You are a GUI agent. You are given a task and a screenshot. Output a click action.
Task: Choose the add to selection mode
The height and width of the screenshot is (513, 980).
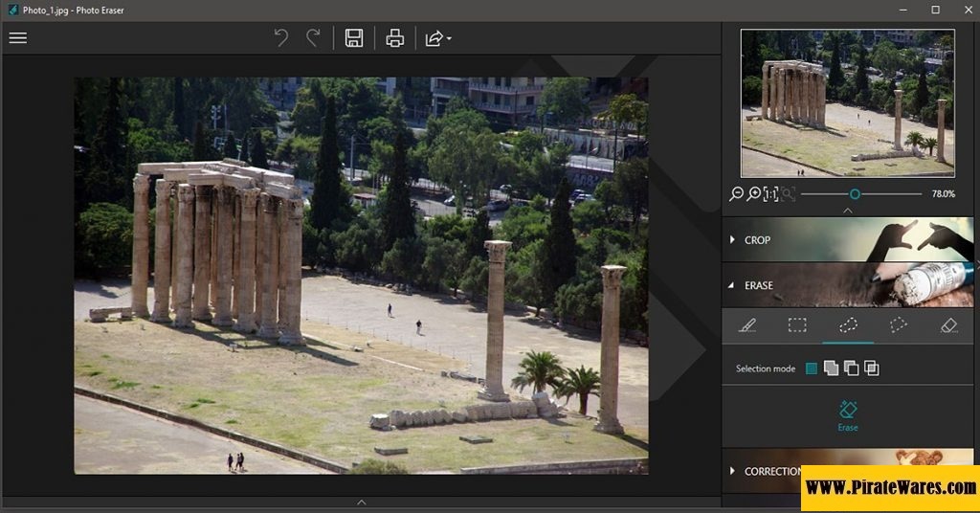pos(831,368)
